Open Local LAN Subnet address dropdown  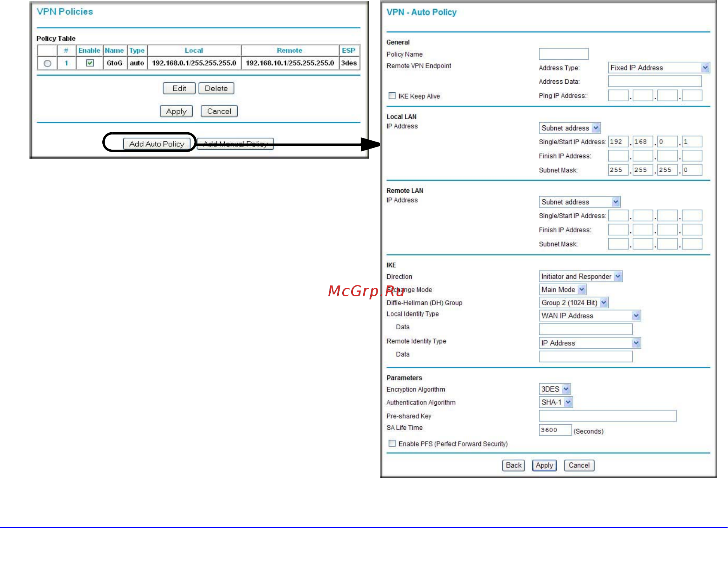[569, 128]
